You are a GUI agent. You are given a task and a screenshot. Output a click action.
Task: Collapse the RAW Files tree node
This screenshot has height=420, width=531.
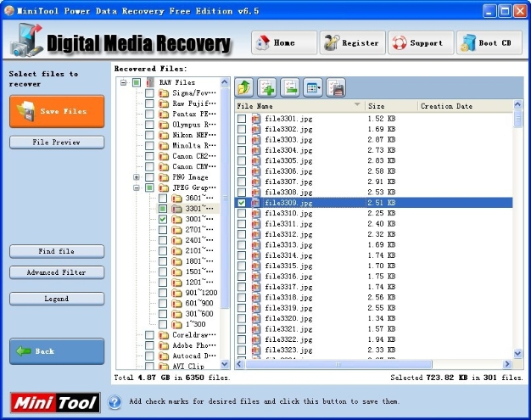point(124,82)
